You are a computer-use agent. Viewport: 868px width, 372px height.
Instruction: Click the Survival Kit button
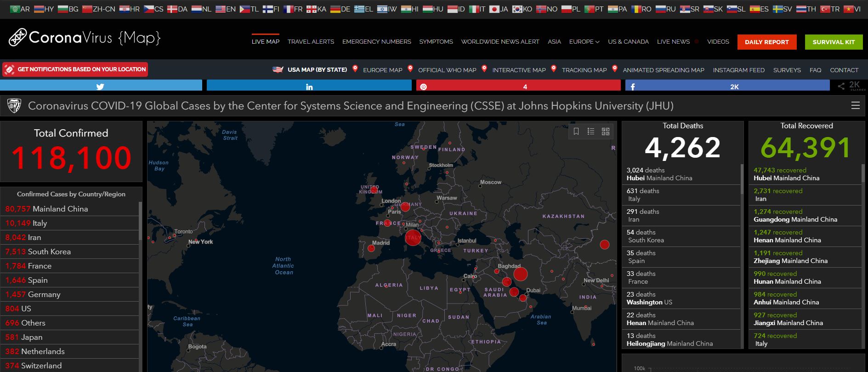coord(834,42)
